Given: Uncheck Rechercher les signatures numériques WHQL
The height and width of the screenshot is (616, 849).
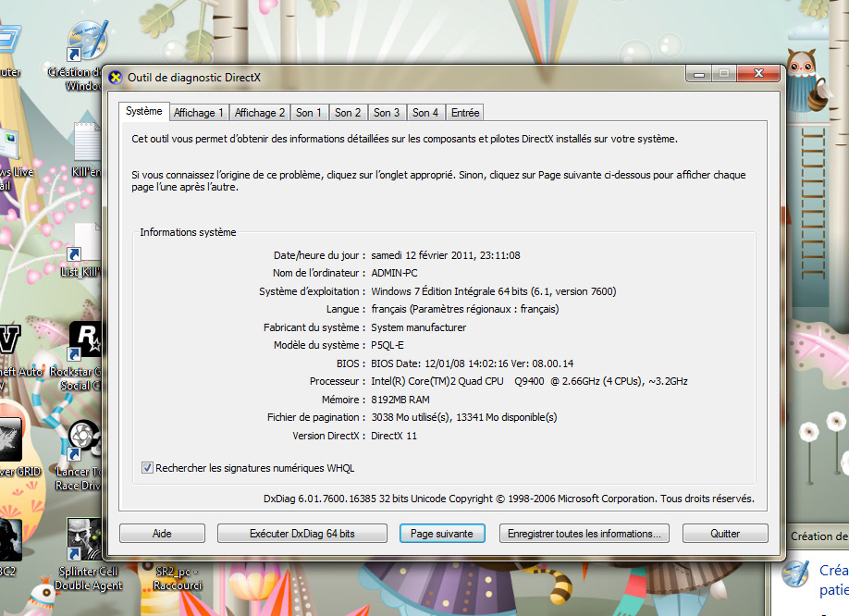Looking at the screenshot, I should click(147, 468).
